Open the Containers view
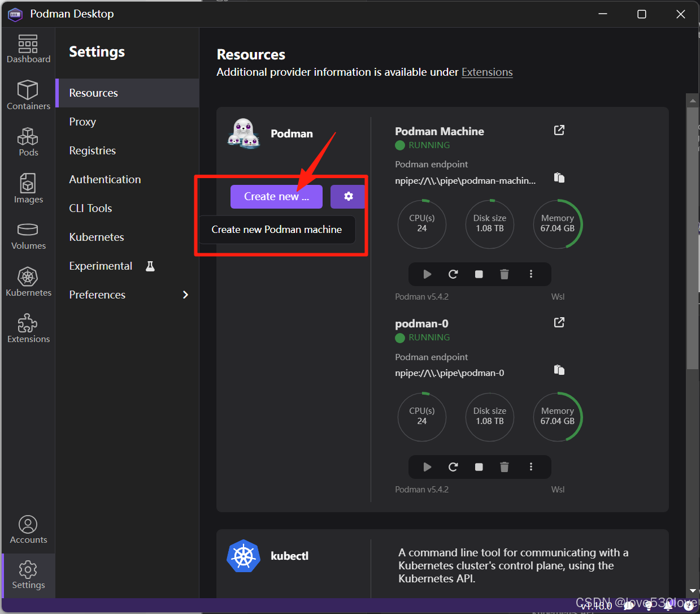 28,95
